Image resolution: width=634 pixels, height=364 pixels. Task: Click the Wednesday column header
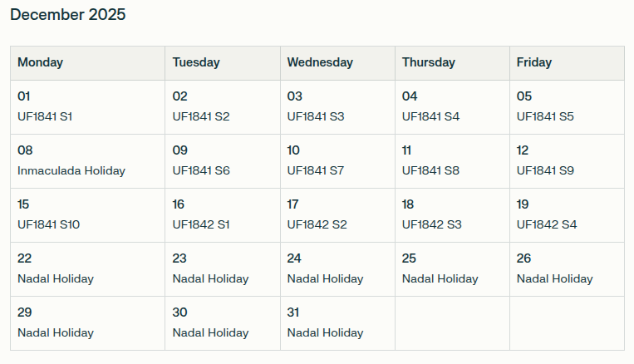pyautogui.click(x=320, y=62)
